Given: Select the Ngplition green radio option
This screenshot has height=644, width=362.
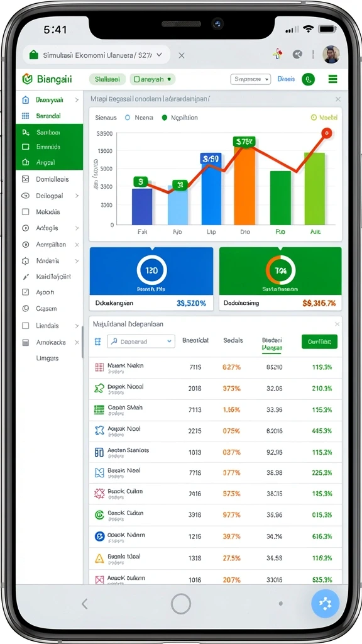Looking at the screenshot, I should tap(165, 118).
